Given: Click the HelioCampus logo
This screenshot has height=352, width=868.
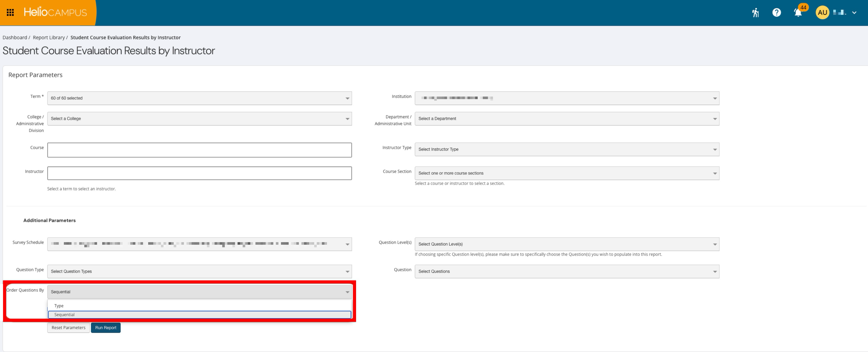Looking at the screenshot, I should pos(55,13).
